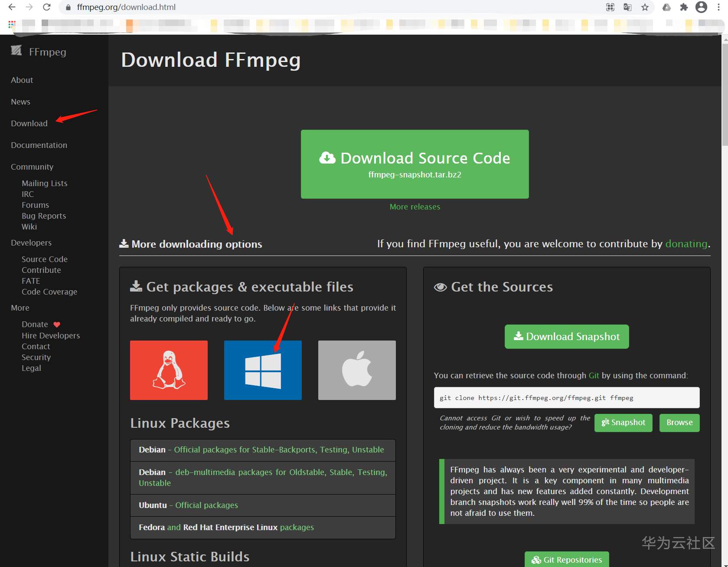Screen dimensions: 728x567
Task: Open the Donate link in sidebar
Action: tap(35, 324)
